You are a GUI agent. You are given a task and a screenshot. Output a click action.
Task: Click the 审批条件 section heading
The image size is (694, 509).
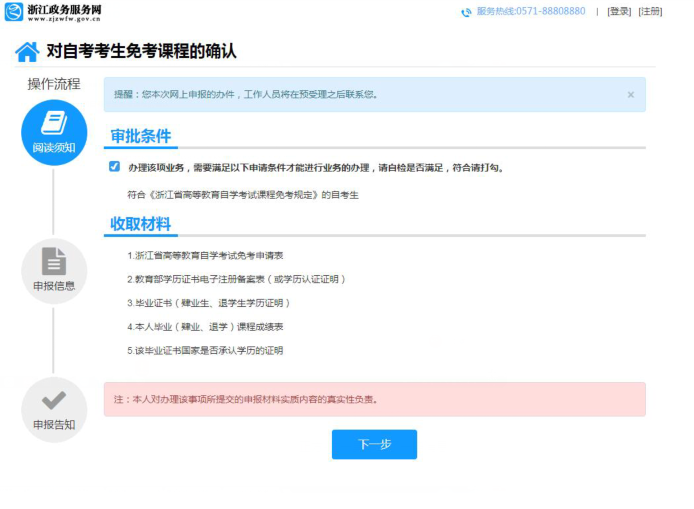pos(140,136)
